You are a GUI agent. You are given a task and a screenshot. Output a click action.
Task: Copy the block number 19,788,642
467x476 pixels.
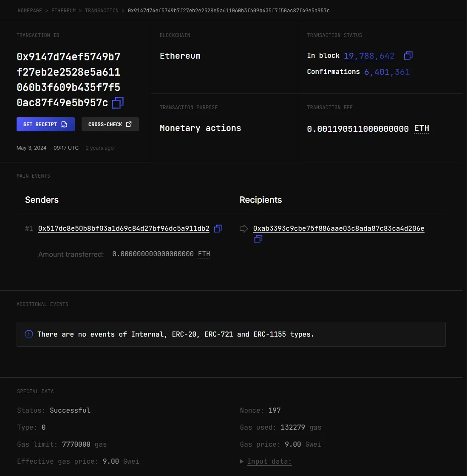click(408, 56)
